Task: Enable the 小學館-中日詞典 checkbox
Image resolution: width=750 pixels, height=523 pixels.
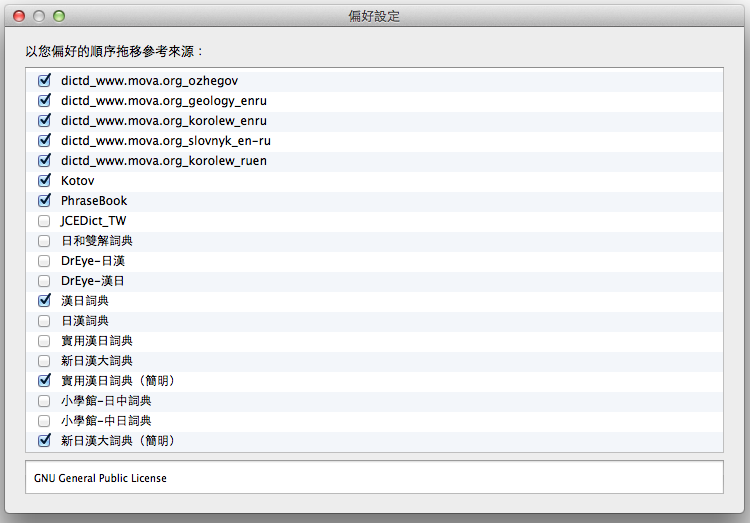Action: click(x=44, y=421)
